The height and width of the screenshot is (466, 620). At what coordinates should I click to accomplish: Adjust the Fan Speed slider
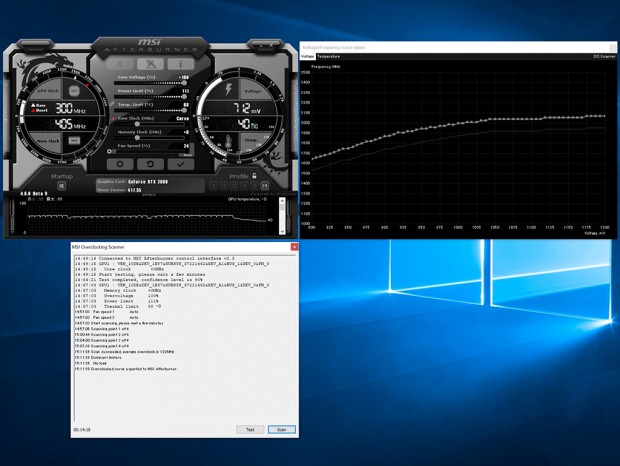(150, 151)
